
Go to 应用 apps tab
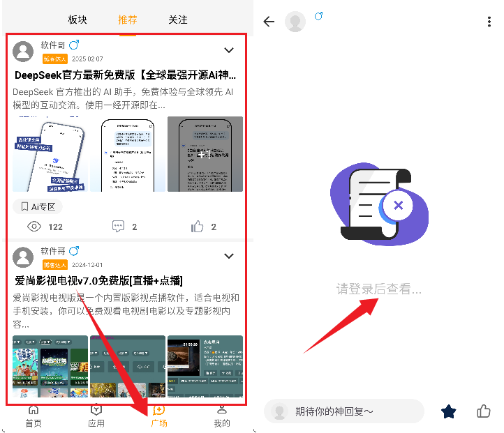click(x=96, y=416)
